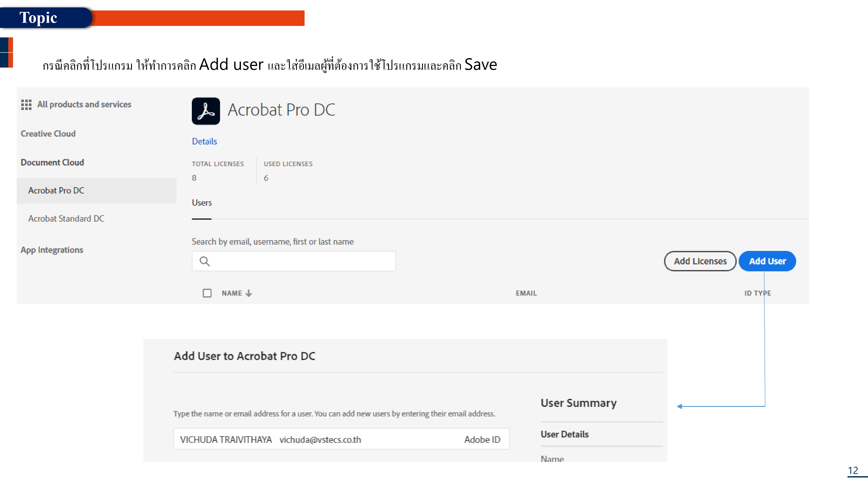The width and height of the screenshot is (868, 488).
Task: Open the All products and services grid icon
Action: (x=26, y=105)
